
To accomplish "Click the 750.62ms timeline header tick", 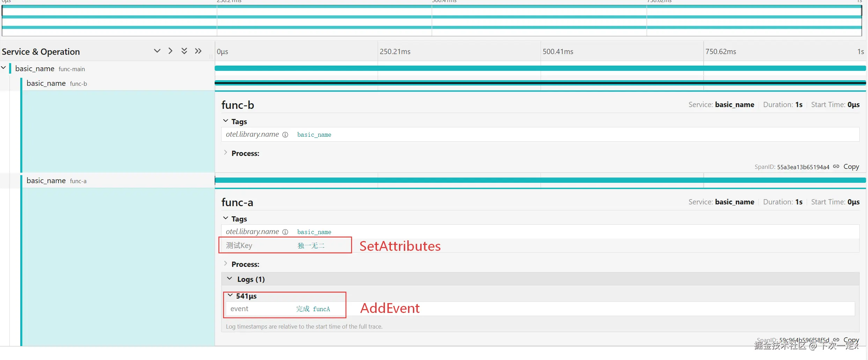I will point(721,52).
